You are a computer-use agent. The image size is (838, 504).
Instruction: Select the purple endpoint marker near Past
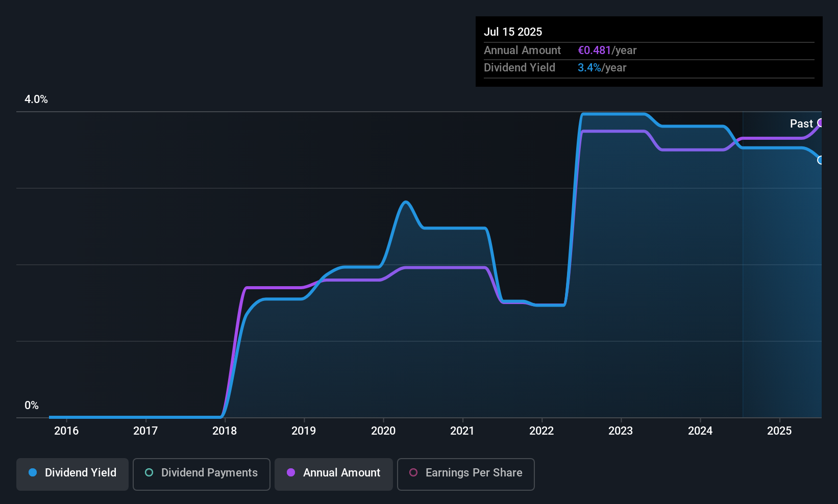(x=821, y=123)
